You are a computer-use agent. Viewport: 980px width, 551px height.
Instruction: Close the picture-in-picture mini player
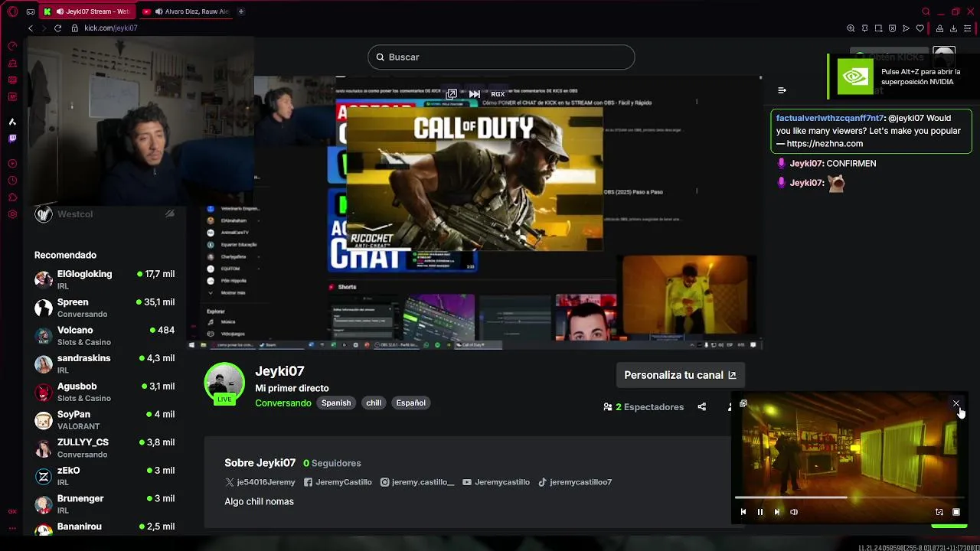tap(955, 403)
